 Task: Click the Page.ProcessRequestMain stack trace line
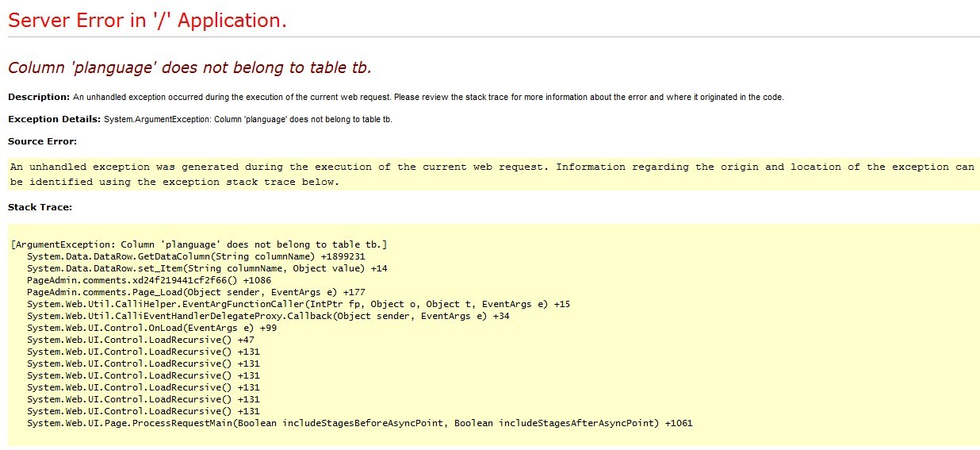click(359, 423)
